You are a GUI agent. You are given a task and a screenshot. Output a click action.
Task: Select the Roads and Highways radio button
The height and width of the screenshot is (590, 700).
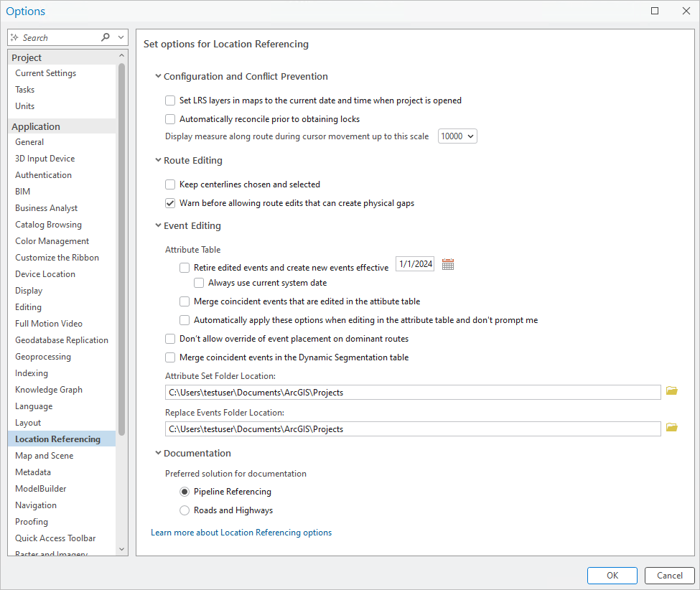coord(185,510)
